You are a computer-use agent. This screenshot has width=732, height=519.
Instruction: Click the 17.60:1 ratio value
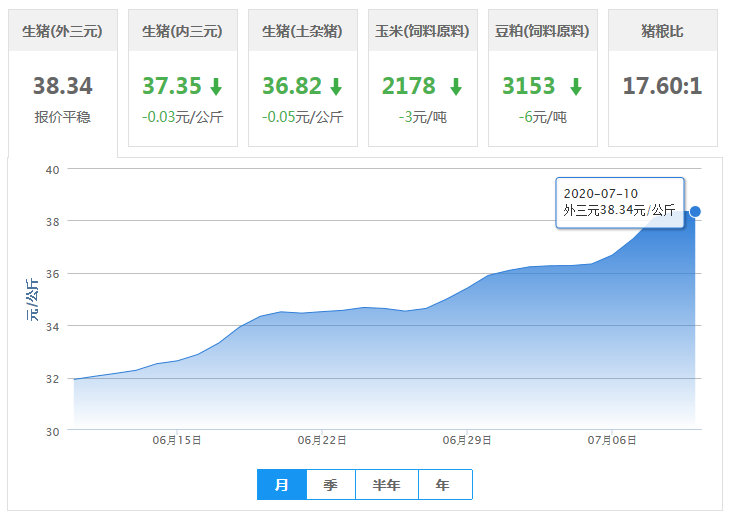click(x=662, y=86)
